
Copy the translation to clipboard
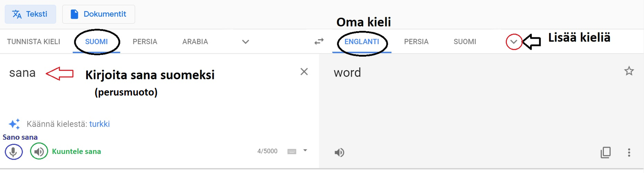tap(605, 152)
